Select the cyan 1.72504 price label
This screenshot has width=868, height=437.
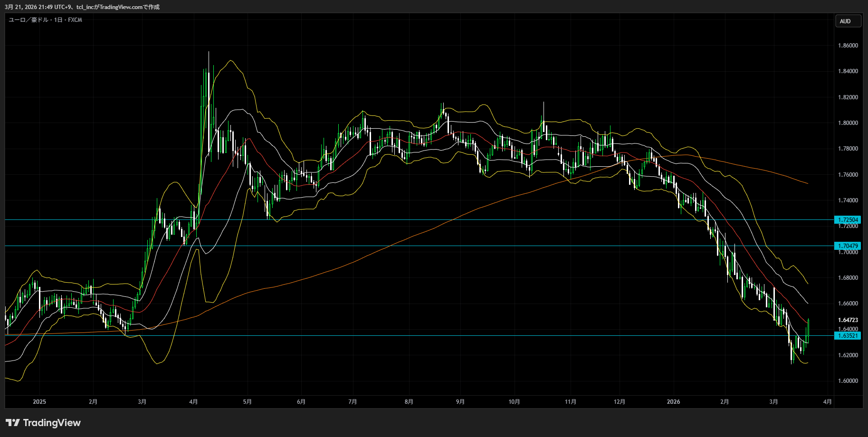coord(848,220)
